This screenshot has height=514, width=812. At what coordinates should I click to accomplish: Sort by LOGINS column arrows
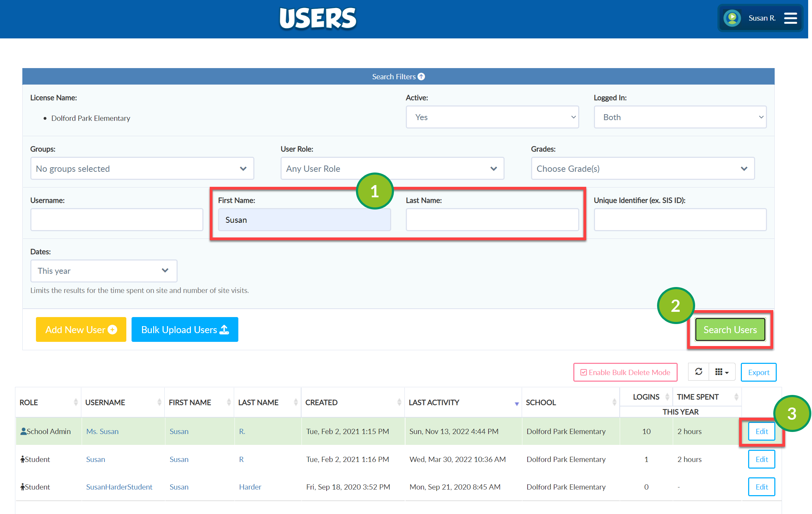(x=667, y=397)
